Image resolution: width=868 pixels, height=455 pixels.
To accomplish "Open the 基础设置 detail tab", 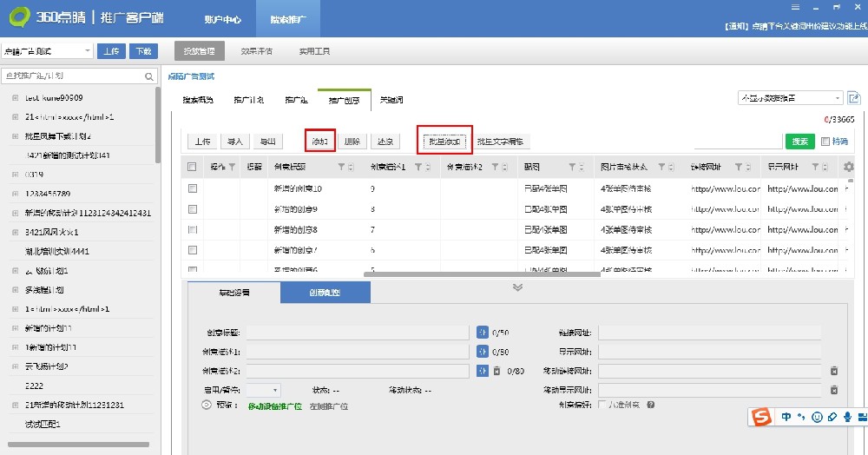I will pyautogui.click(x=234, y=293).
